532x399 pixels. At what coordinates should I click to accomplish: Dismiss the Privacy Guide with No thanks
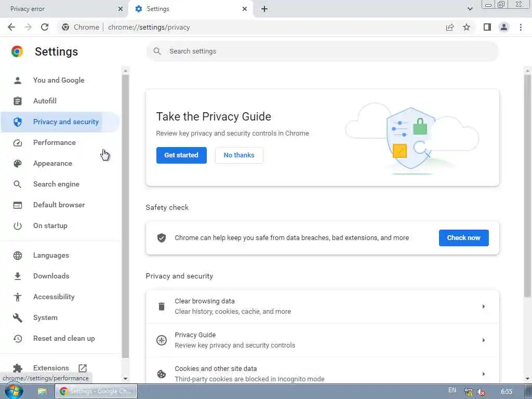click(x=239, y=155)
